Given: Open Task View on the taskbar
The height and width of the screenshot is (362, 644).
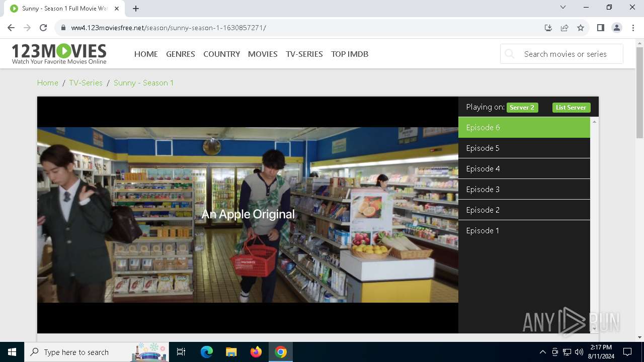Looking at the screenshot, I should pyautogui.click(x=181, y=352).
